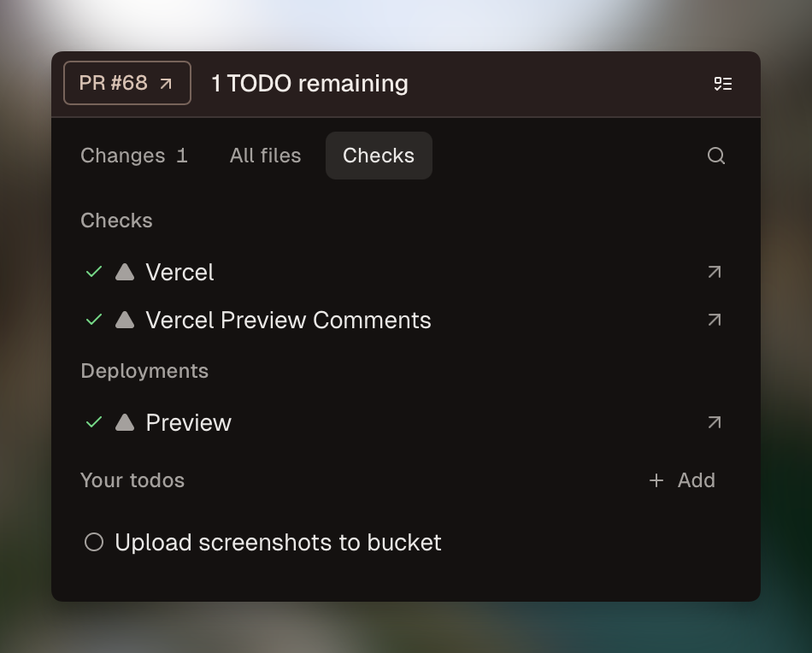Viewport: 812px width, 653px height.
Task: Switch to the All files tab
Action: pyautogui.click(x=265, y=156)
